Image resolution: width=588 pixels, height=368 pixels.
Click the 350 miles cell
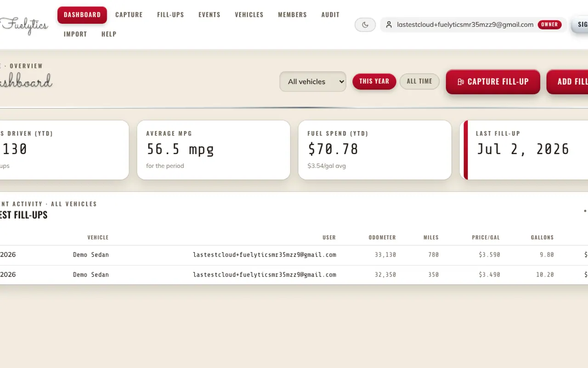point(434,275)
